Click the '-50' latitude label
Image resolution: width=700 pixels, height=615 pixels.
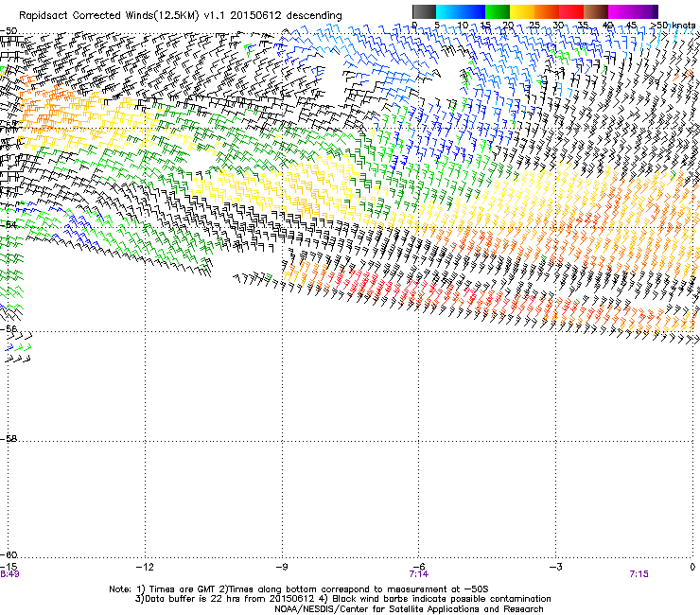coord(9,30)
